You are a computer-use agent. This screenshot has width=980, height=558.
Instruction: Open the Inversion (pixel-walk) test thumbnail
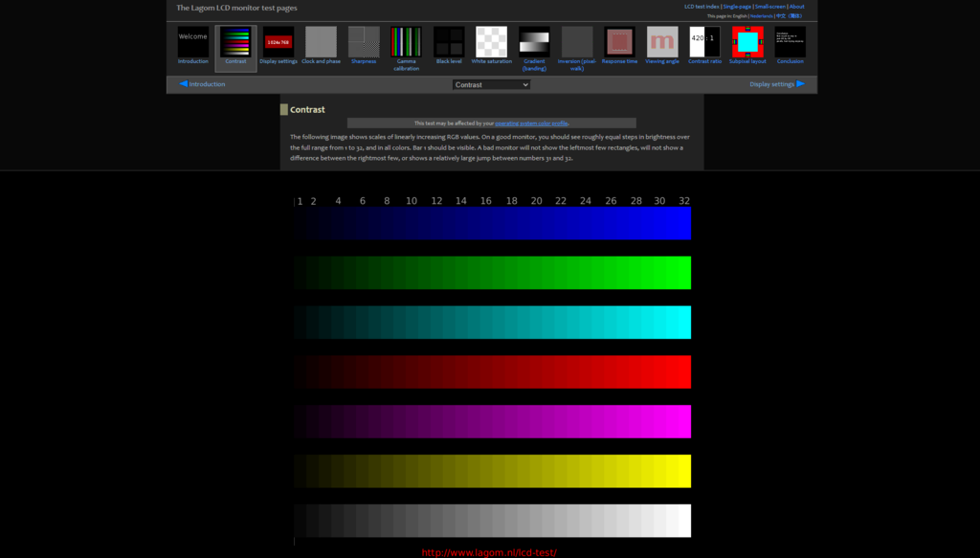tap(577, 42)
